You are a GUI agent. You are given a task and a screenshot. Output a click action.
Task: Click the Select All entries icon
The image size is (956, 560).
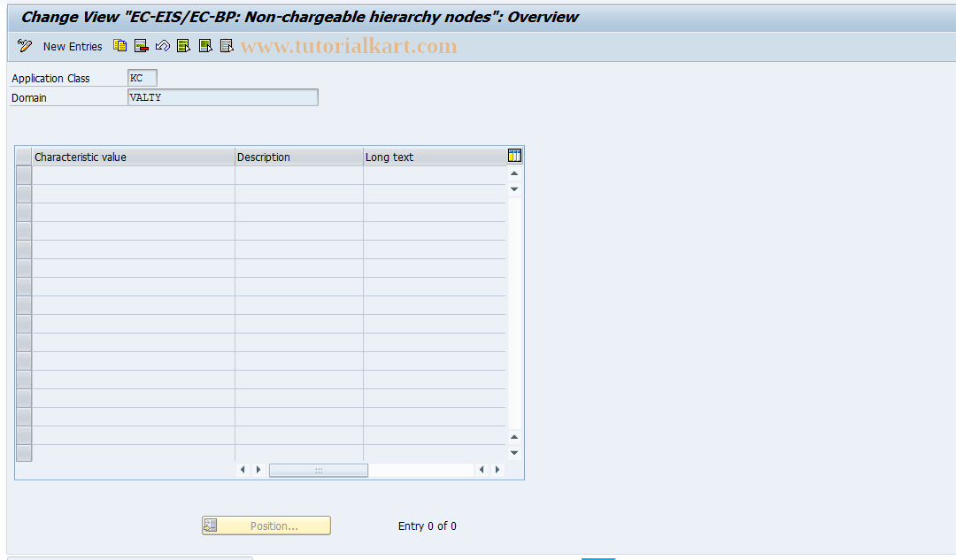point(183,46)
